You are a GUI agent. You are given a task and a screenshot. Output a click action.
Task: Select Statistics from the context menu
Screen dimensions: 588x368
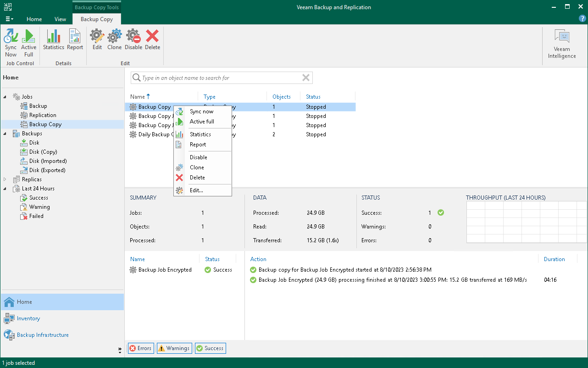pyautogui.click(x=202, y=134)
